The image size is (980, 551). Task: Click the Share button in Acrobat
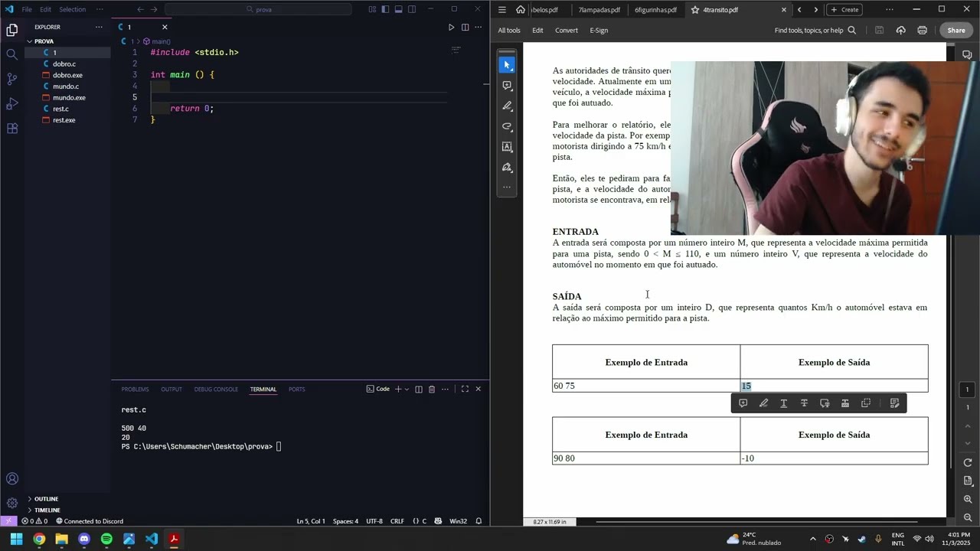point(956,31)
